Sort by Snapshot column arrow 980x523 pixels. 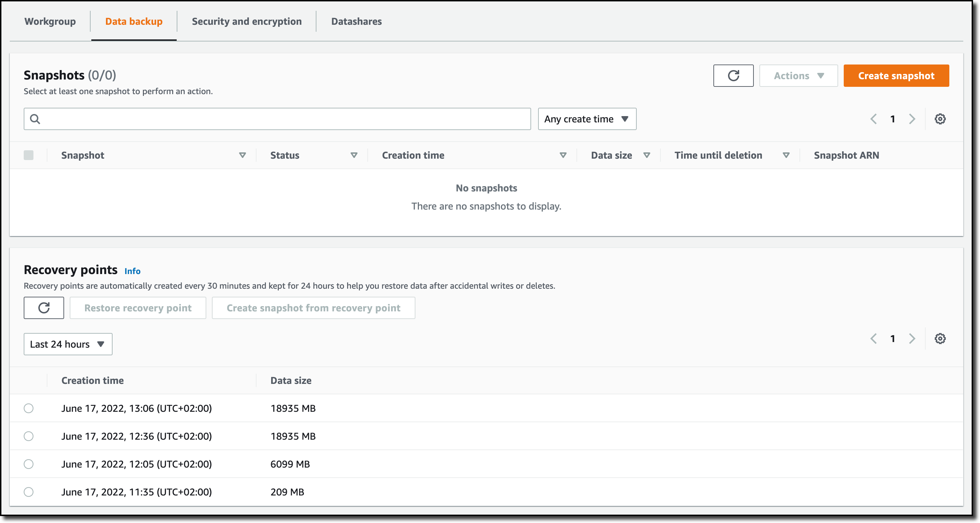pos(242,155)
